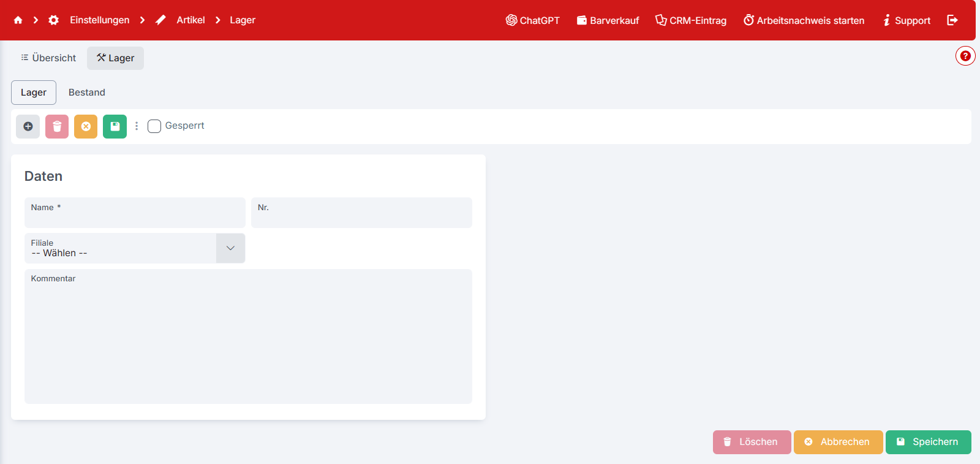Open ChatGPT from the top bar

pos(532,20)
